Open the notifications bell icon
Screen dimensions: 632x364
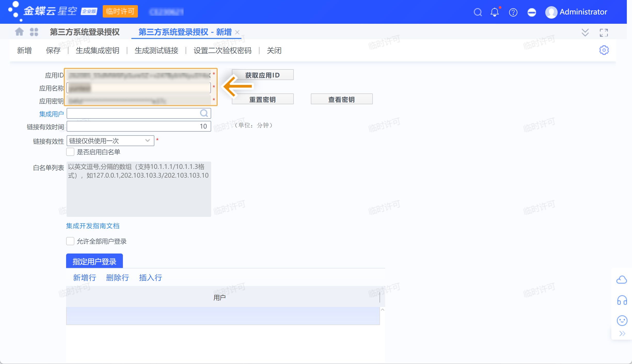pyautogui.click(x=495, y=12)
